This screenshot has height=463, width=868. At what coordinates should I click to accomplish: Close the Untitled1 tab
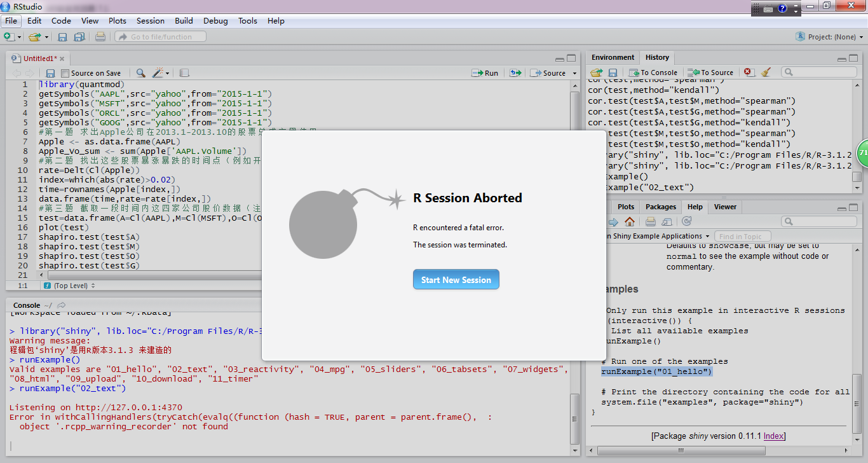click(62, 59)
